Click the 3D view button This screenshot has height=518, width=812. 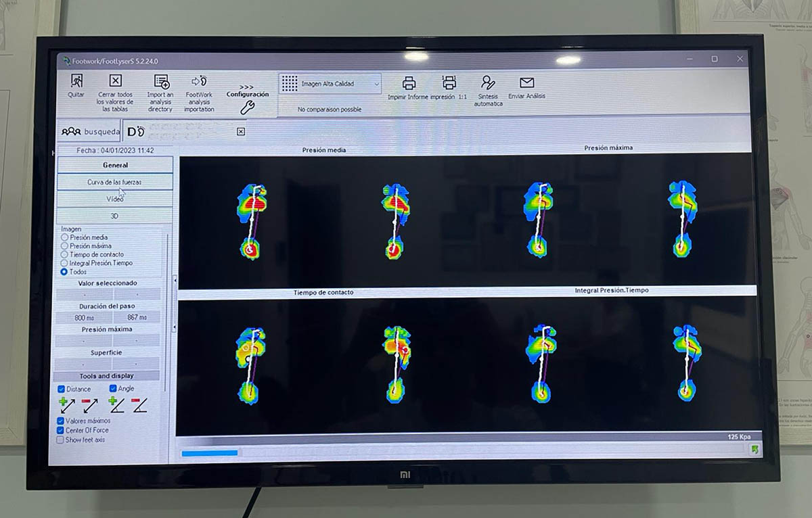tap(114, 216)
